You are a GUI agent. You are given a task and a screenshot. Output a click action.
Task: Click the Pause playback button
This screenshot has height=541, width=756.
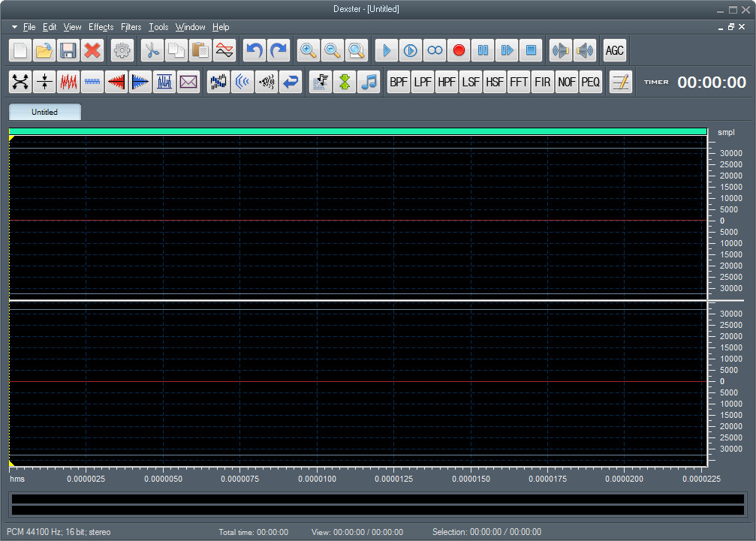[483, 50]
